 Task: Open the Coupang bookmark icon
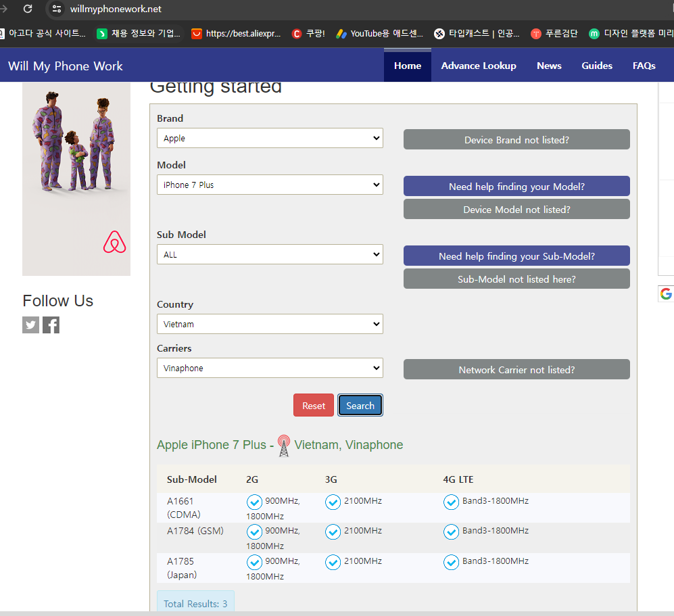(x=296, y=34)
